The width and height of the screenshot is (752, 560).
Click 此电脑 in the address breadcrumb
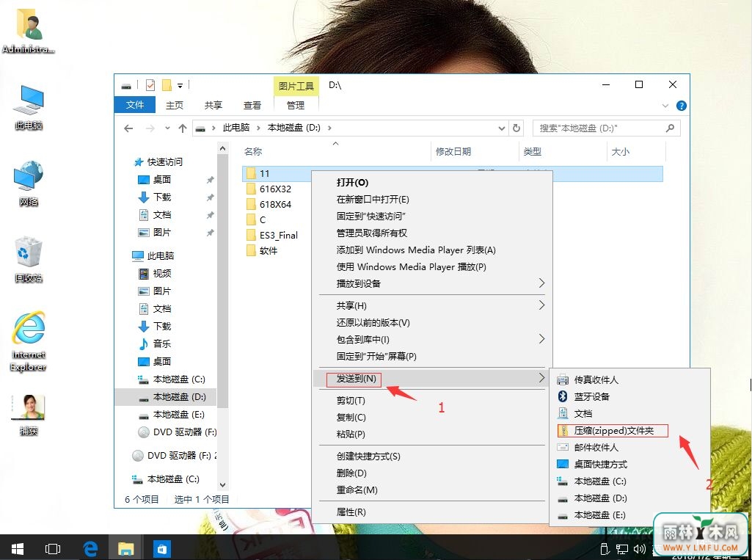[x=236, y=128]
